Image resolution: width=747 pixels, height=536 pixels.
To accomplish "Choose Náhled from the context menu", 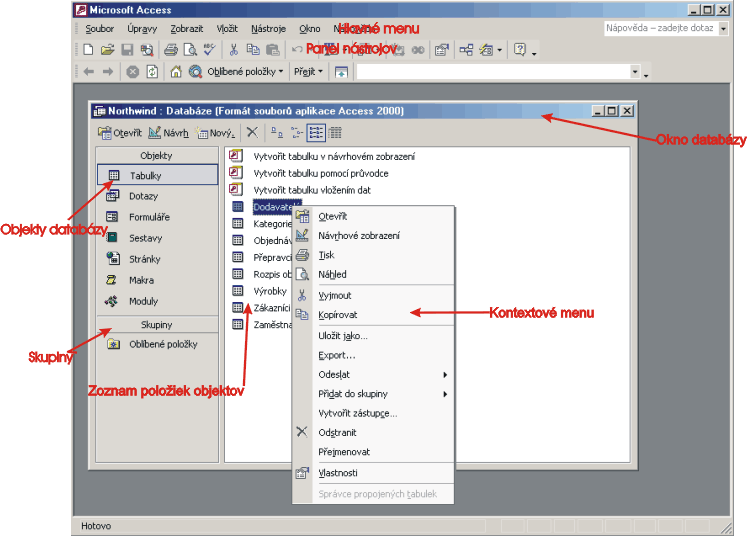I will pos(373,274).
